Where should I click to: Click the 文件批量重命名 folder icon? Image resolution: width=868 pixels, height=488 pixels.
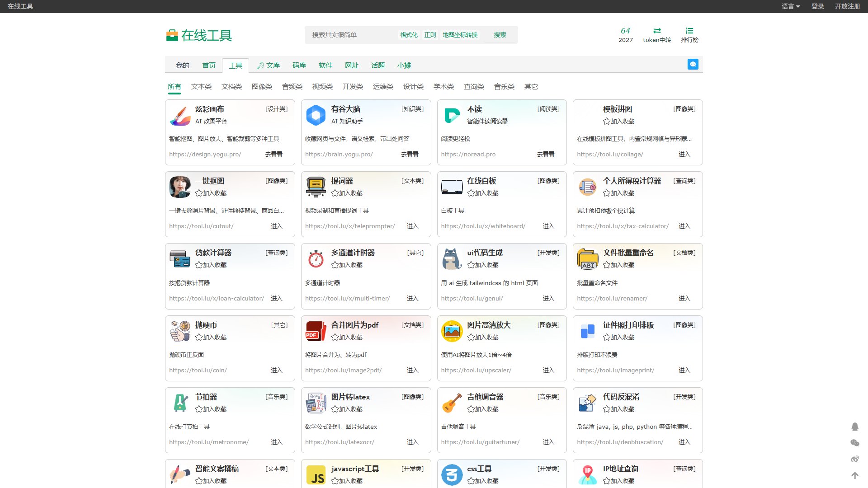588,259
